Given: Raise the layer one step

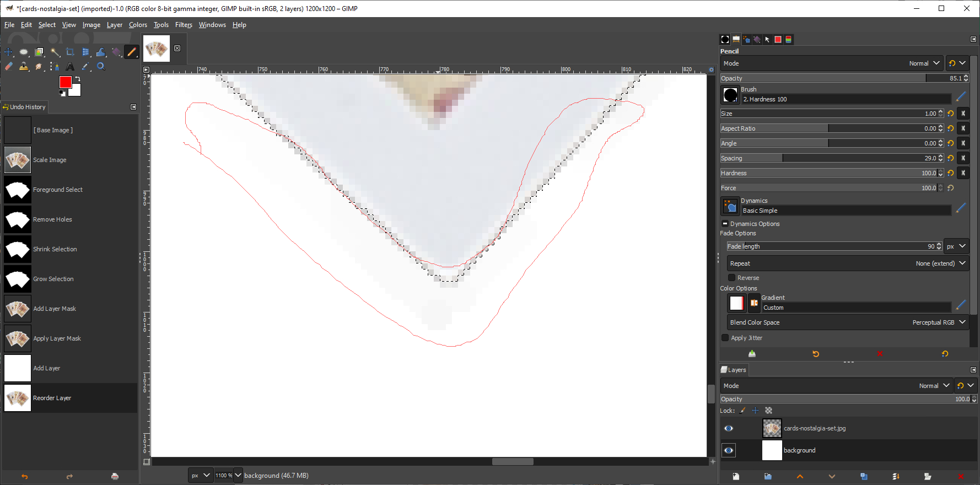Looking at the screenshot, I should coord(800,476).
